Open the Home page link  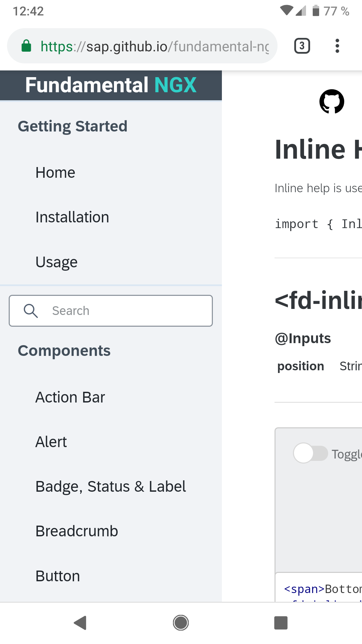coord(55,173)
